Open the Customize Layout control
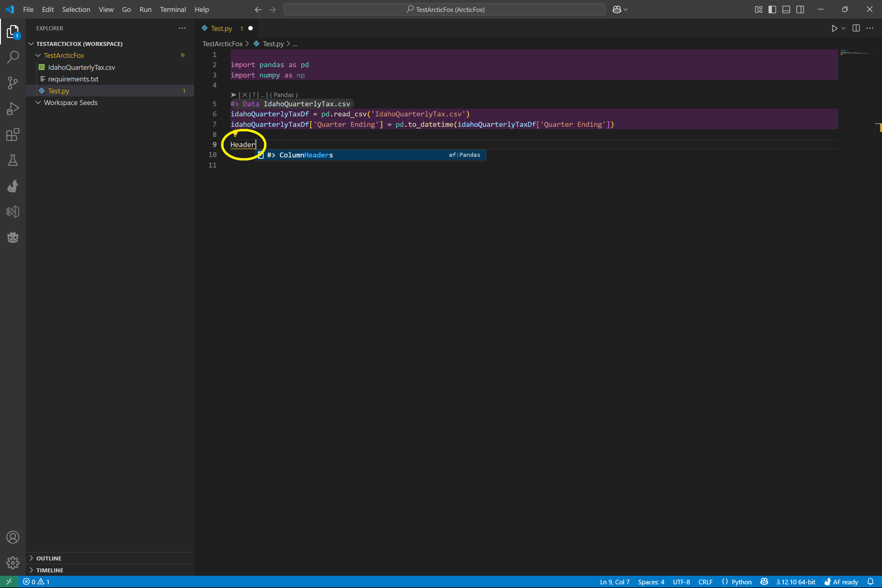The height and width of the screenshot is (588, 882). click(758, 9)
